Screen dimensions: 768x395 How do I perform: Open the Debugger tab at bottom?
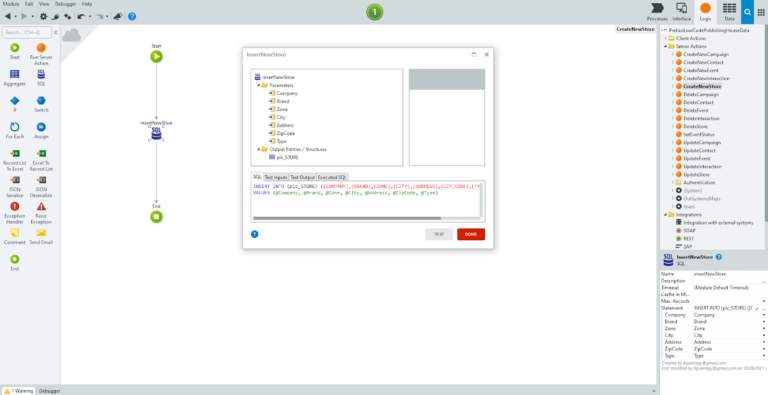[x=49, y=391]
